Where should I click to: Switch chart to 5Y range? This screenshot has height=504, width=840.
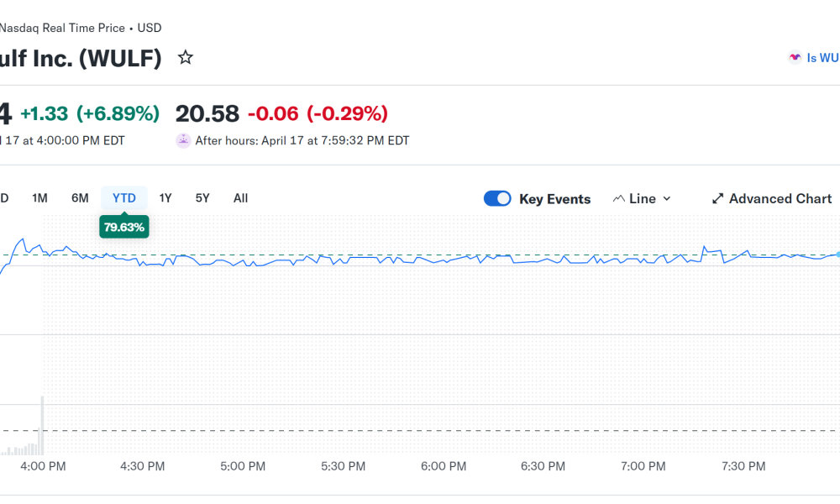coord(202,198)
